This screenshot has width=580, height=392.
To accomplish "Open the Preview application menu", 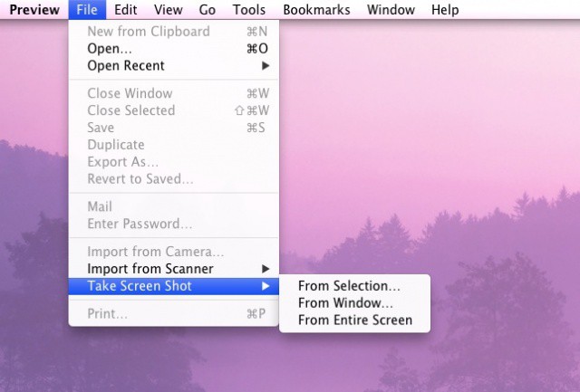I will tap(34, 10).
